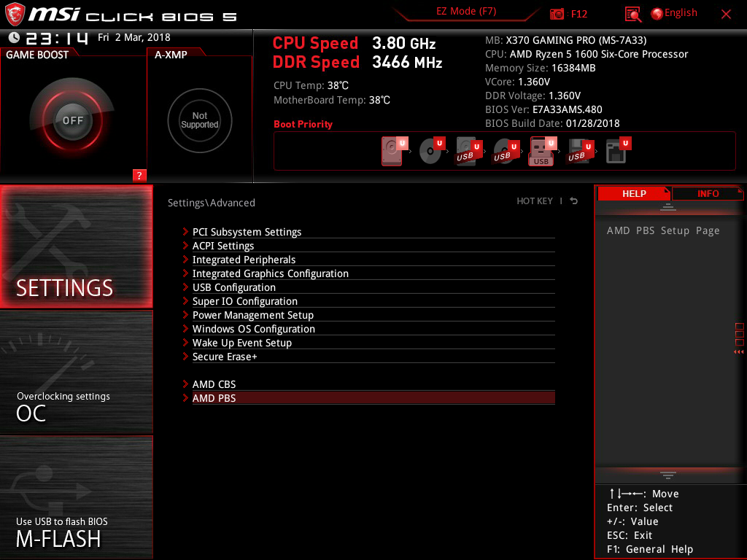Click the help panel bottom scroll handle
The height and width of the screenshot is (560, 747).
click(x=668, y=475)
